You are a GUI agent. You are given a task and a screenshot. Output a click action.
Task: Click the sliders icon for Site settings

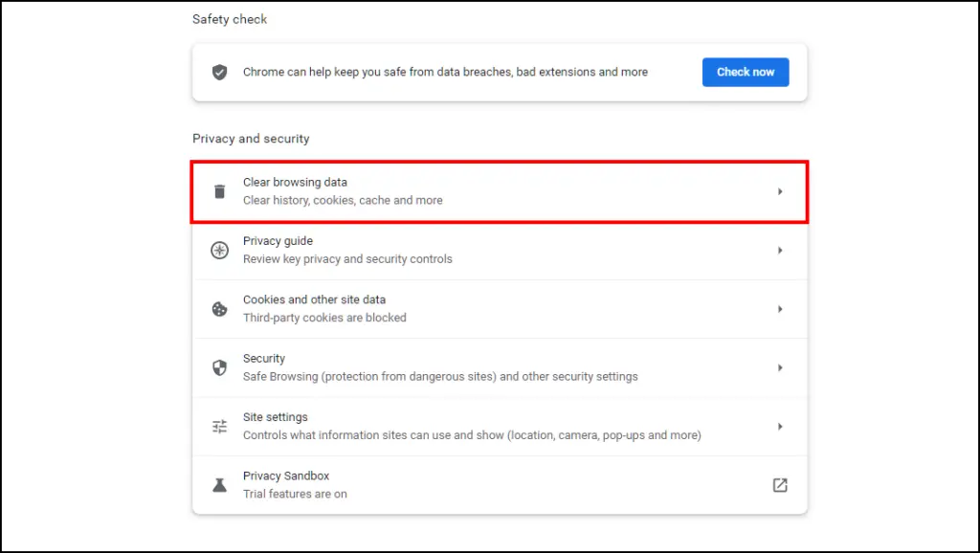click(x=219, y=426)
